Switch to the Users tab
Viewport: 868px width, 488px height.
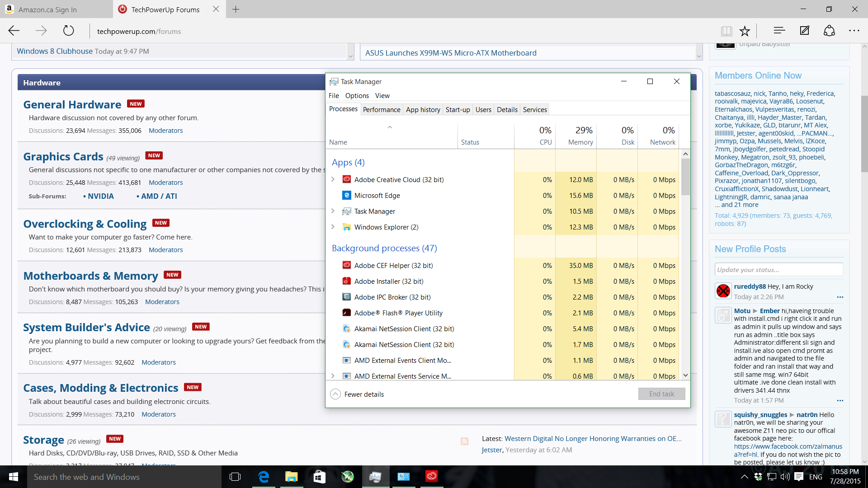483,109
